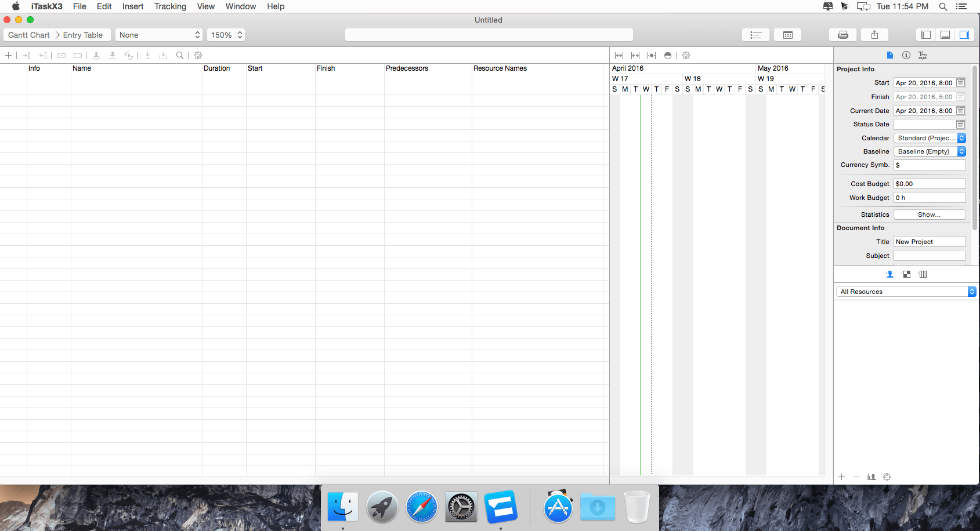The width and height of the screenshot is (980, 531).
Task: Open the Status Date calendar picker
Action: coord(960,125)
